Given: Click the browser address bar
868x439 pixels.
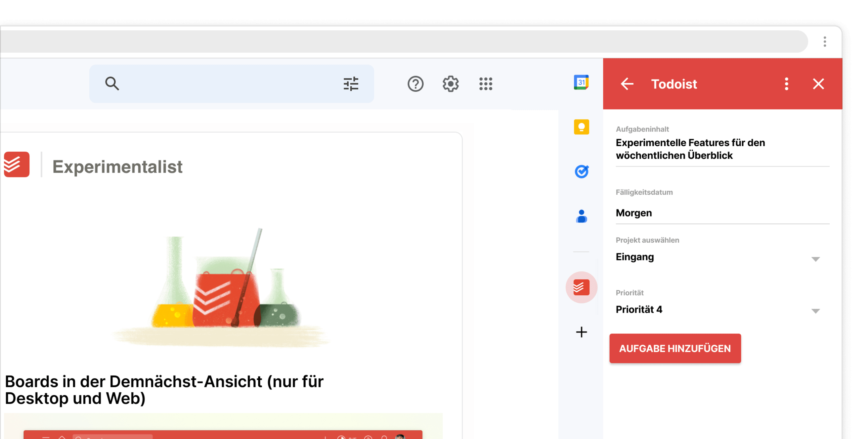Looking at the screenshot, I should click(404, 41).
